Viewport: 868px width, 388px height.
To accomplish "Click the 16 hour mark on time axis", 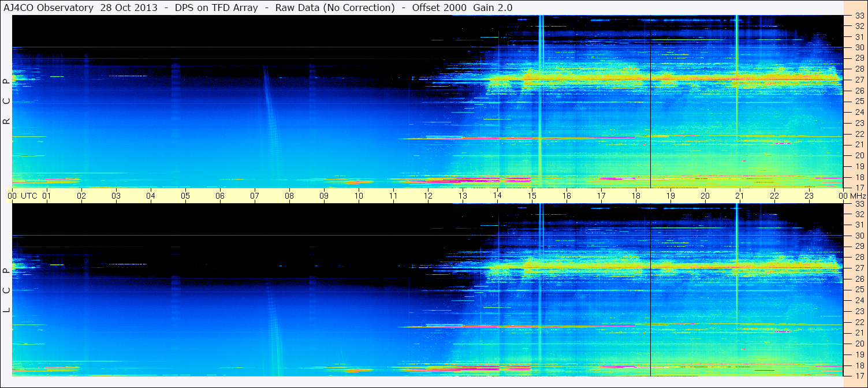I will click(x=567, y=196).
